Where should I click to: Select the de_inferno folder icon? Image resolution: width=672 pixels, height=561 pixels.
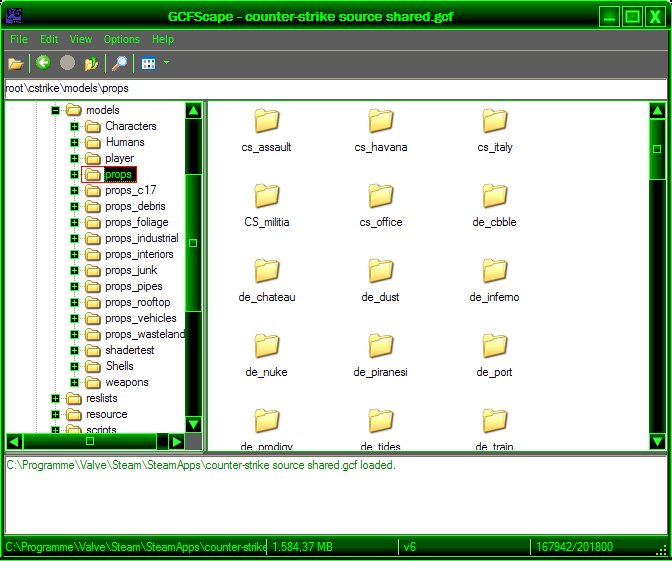[x=495, y=270]
